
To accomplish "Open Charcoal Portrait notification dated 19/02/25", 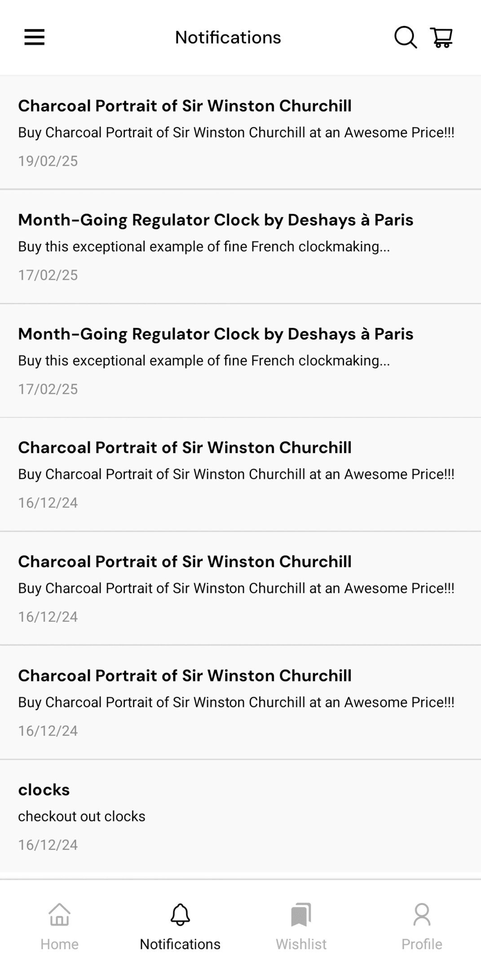I will (x=185, y=106).
